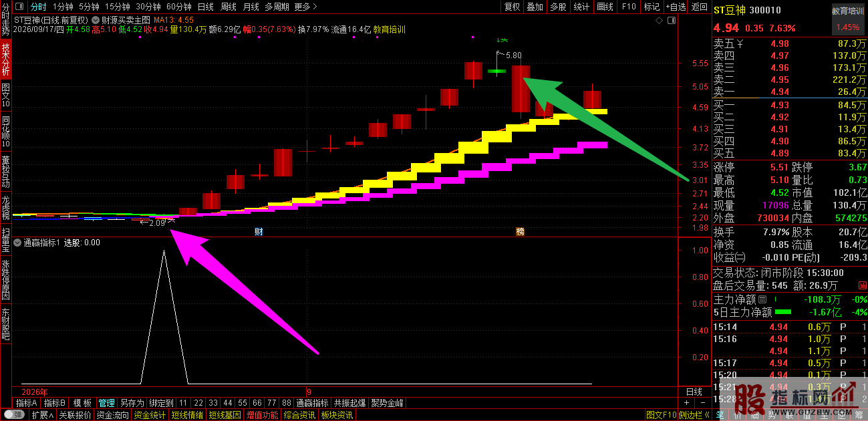This screenshot has width=868, height=421.
Task: Click the +自选 add to watchlist button
Action: [676, 7]
